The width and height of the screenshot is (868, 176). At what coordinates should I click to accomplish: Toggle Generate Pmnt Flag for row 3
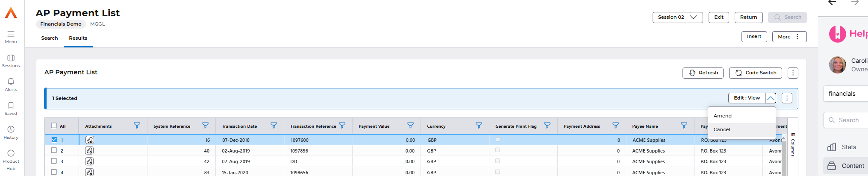coord(497,161)
